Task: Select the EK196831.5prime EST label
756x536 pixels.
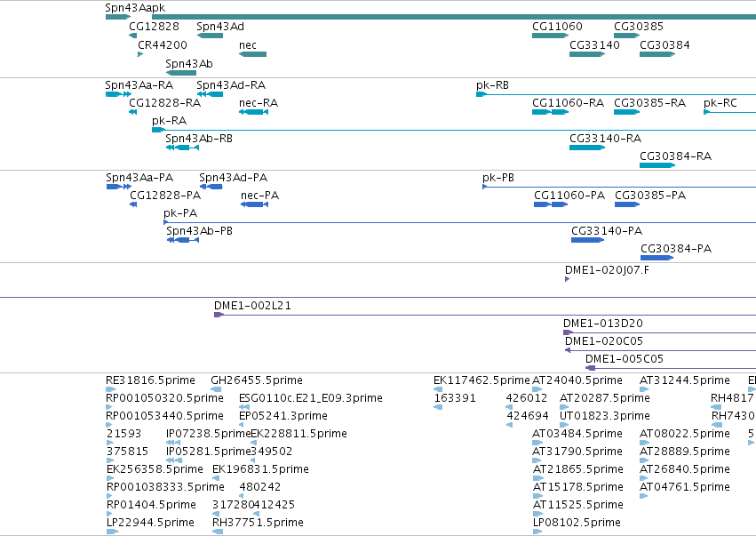Action: [261, 470]
